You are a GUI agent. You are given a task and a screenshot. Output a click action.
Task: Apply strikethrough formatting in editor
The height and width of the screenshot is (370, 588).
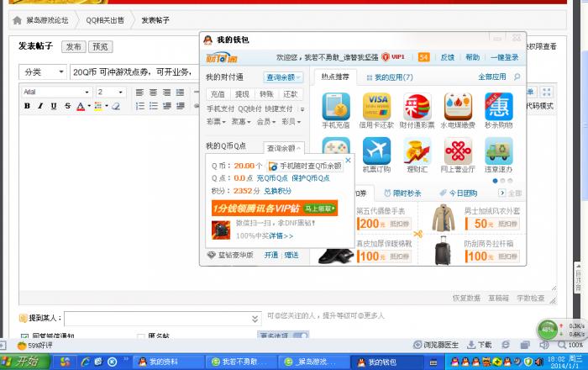coord(67,106)
